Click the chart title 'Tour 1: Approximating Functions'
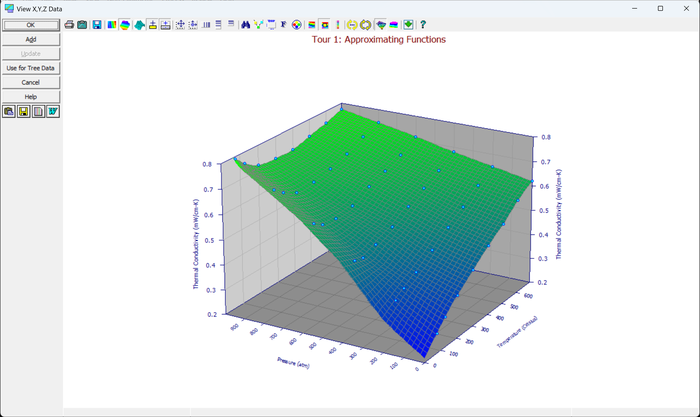 click(x=379, y=40)
